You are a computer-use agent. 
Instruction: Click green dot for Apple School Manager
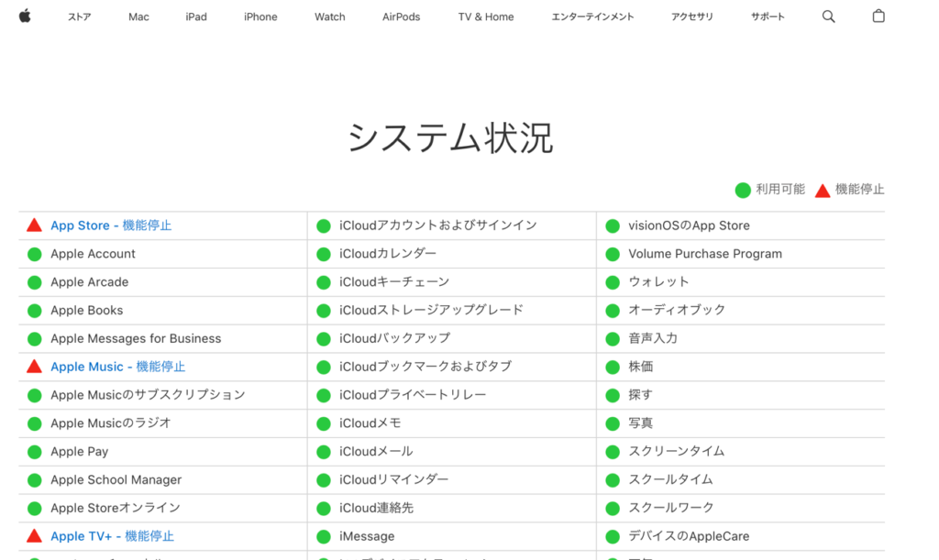pyautogui.click(x=35, y=480)
